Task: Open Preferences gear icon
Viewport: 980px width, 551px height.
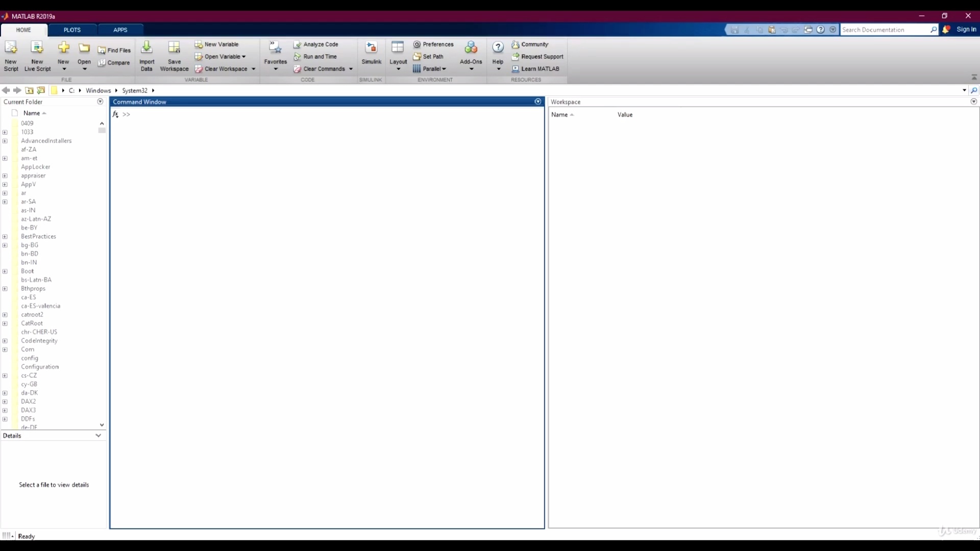Action: point(417,44)
